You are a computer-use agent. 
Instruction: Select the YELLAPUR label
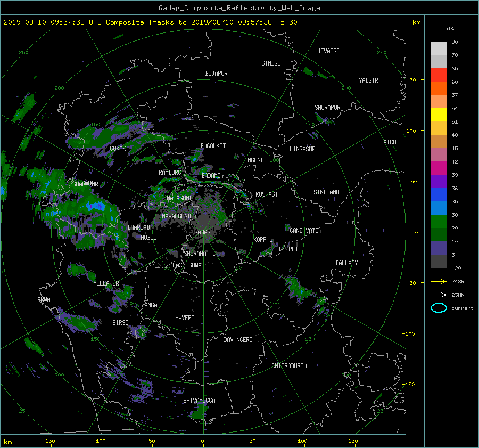tap(106, 283)
